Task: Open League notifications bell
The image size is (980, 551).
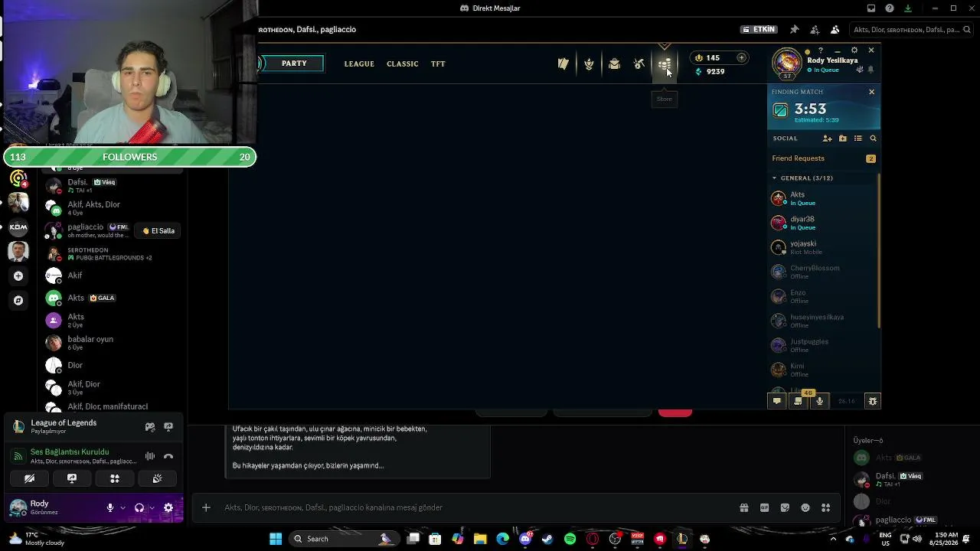Action: pos(871,70)
